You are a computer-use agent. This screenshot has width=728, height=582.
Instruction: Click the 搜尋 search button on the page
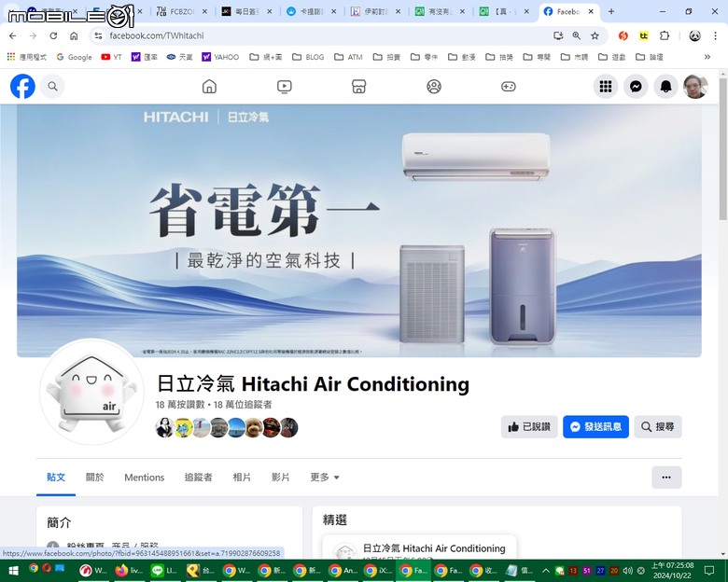[x=658, y=426]
